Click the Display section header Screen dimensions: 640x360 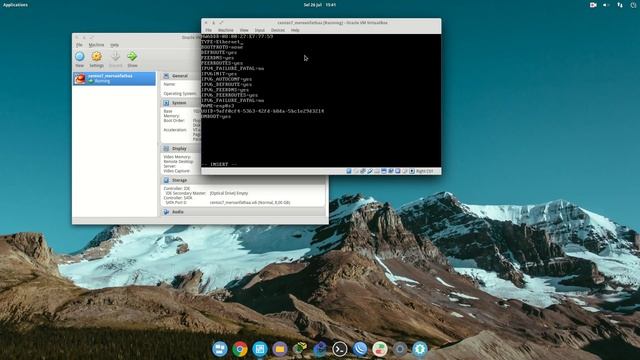[179, 149]
